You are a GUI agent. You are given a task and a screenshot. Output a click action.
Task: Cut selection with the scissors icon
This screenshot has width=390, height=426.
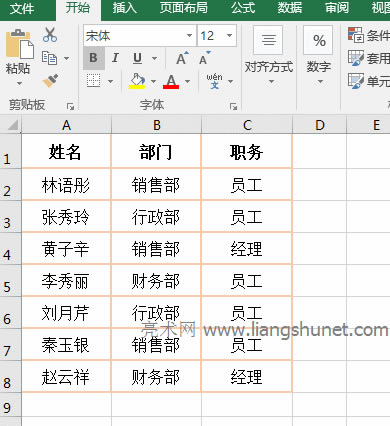[x=50, y=35]
